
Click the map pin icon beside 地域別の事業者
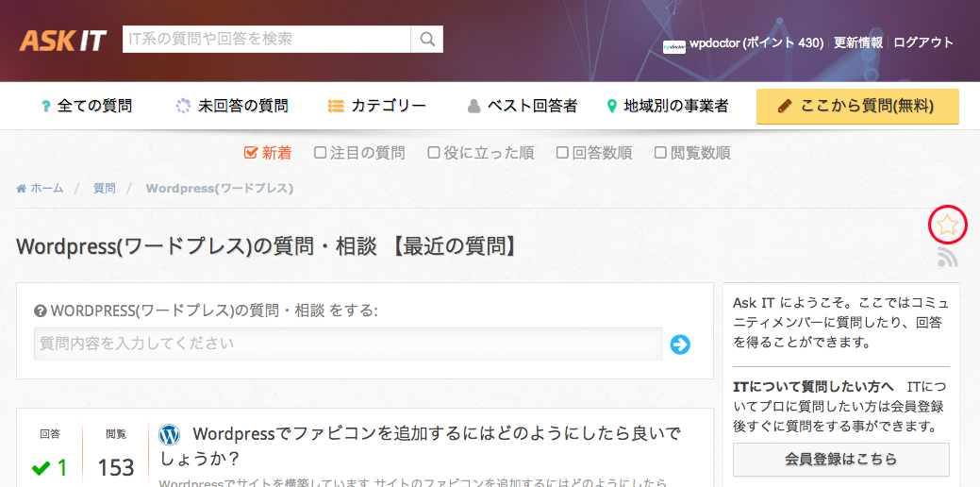[612, 107]
